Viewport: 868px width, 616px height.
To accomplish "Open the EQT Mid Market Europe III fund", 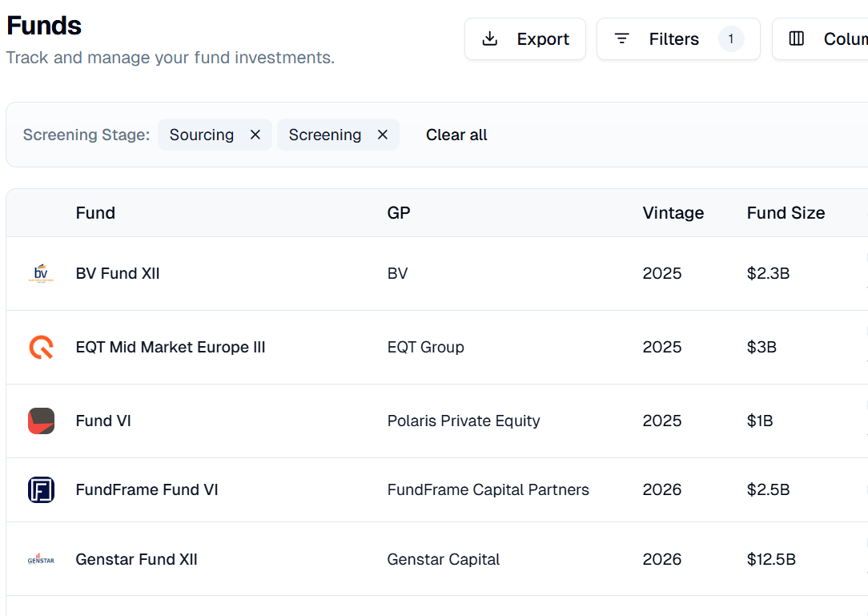I will pos(171,348).
